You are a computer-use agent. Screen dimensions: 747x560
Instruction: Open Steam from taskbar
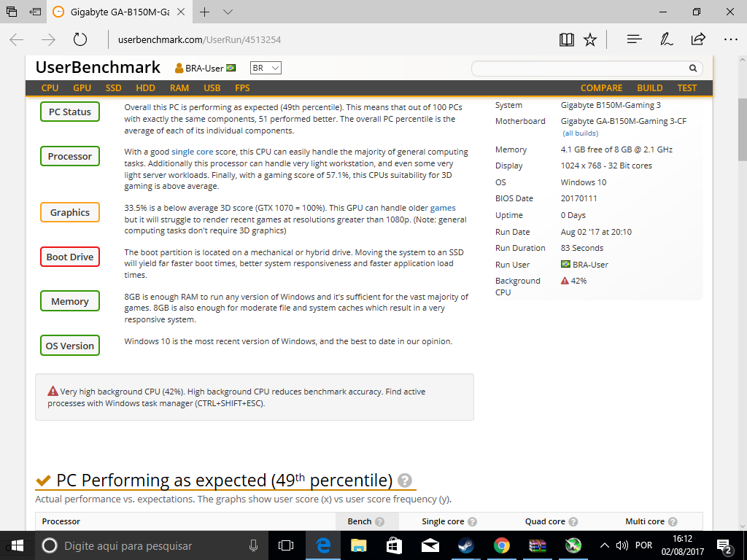tap(465, 545)
